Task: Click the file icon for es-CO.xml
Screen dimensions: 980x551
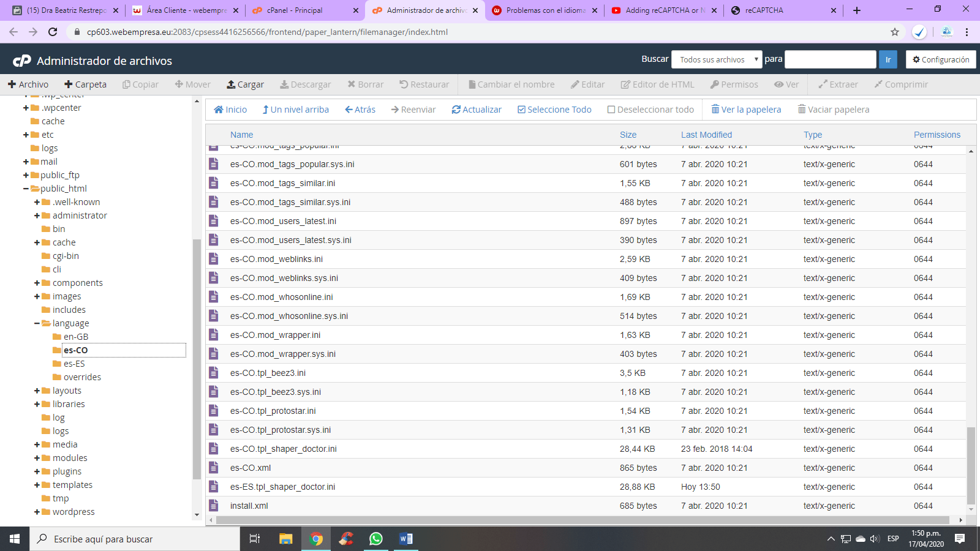Action: tap(214, 468)
